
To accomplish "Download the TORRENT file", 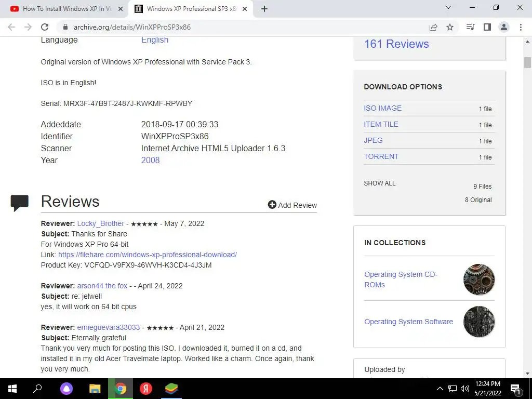I will (381, 156).
